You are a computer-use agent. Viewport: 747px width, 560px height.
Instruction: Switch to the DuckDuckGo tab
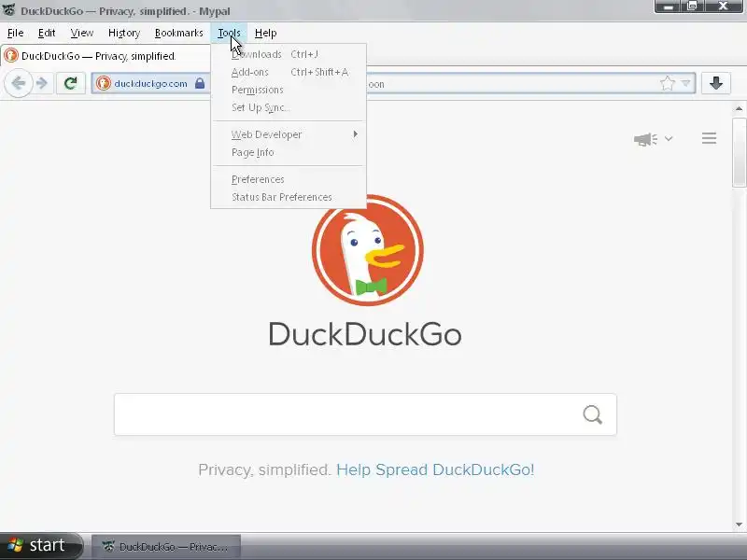click(106, 56)
